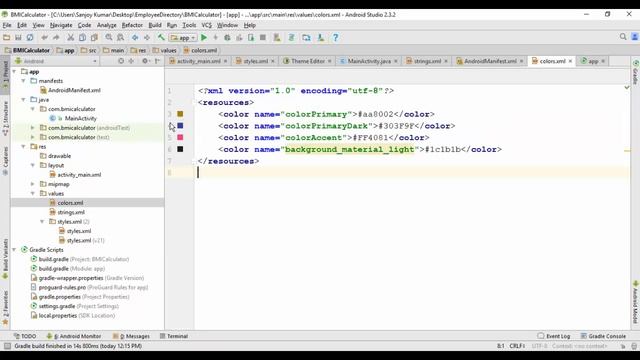Click the Open folder toolbar icon
640x360 pixels.
tap(7, 38)
